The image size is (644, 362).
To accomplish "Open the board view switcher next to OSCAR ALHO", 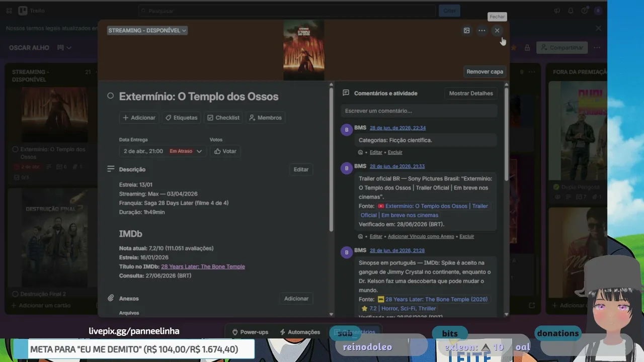I will (x=64, y=48).
